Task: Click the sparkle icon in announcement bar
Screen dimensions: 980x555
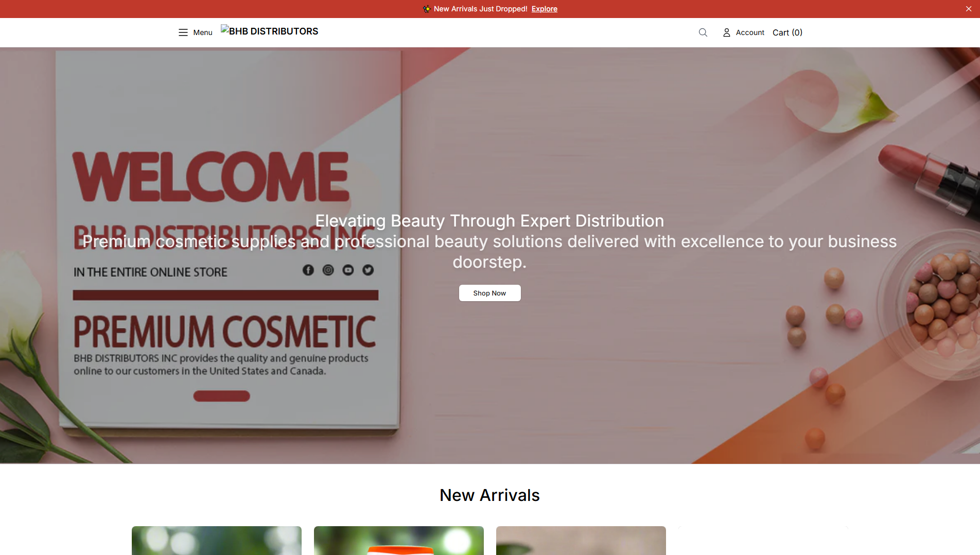Action: click(427, 9)
